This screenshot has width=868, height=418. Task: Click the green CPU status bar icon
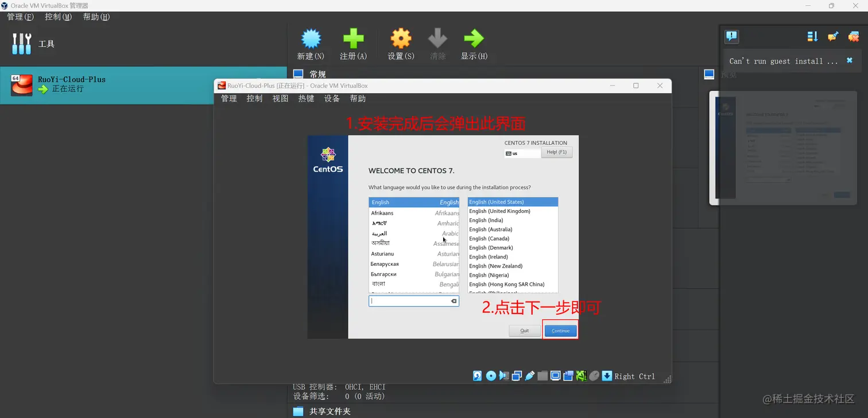581,376
